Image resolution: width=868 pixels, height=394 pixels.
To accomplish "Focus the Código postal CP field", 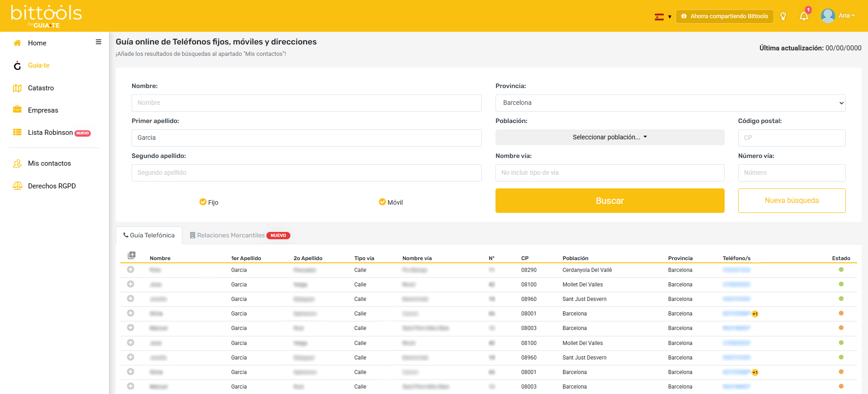I will point(792,138).
